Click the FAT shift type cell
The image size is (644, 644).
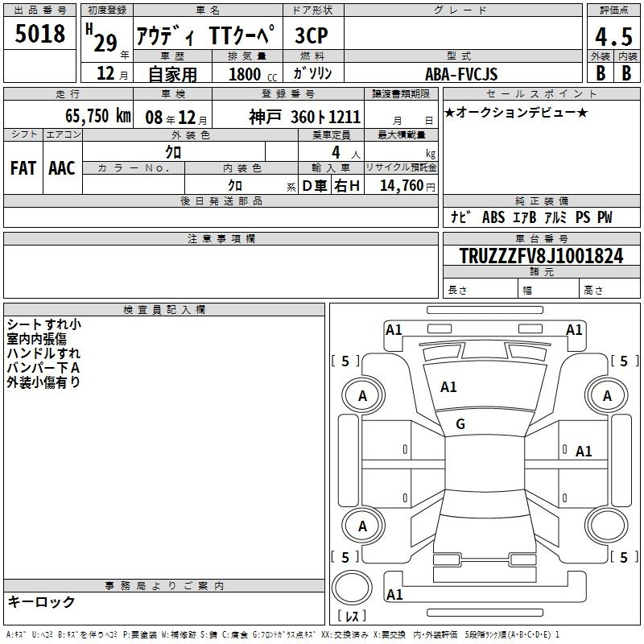point(23,167)
